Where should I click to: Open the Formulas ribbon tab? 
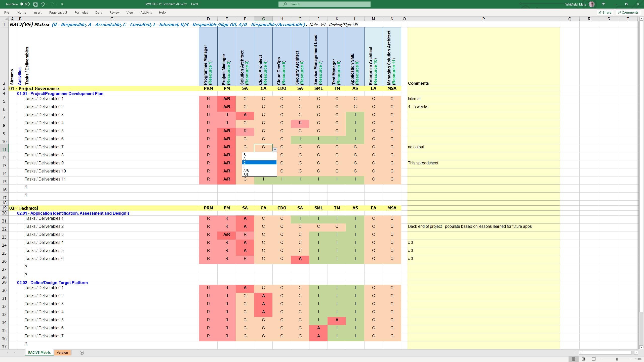pyautogui.click(x=81, y=12)
